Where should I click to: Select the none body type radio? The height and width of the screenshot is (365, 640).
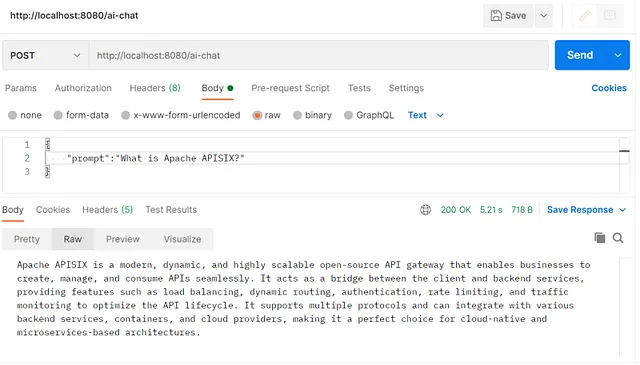tap(13, 116)
